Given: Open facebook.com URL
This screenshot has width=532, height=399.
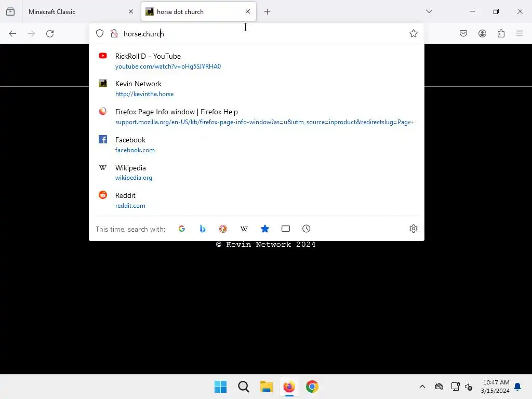Looking at the screenshot, I should 135,150.
